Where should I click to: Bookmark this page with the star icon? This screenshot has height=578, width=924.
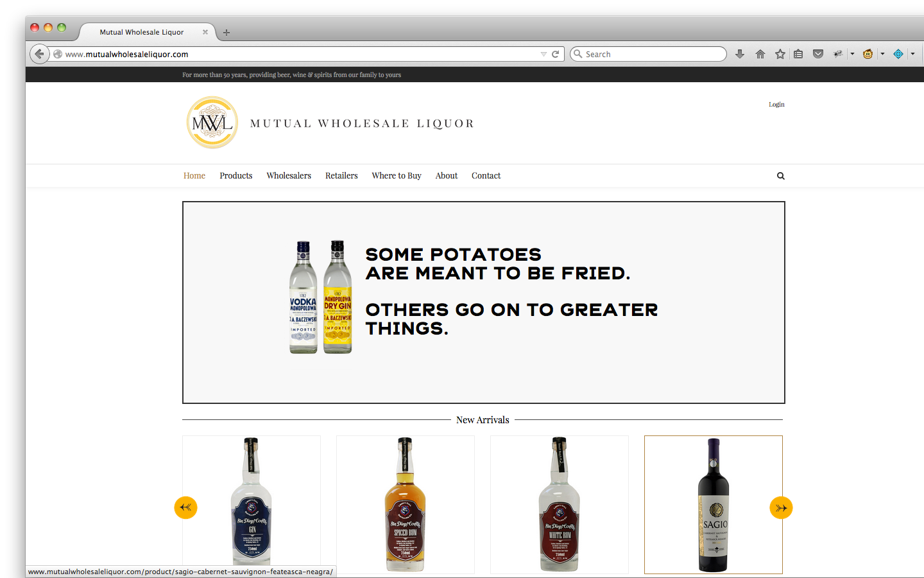[x=780, y=54]
